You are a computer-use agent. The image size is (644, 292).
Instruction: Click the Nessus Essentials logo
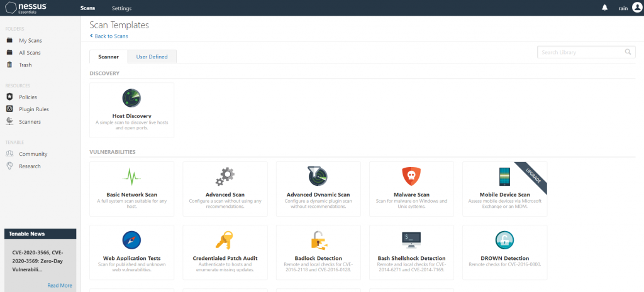point(26,8)
